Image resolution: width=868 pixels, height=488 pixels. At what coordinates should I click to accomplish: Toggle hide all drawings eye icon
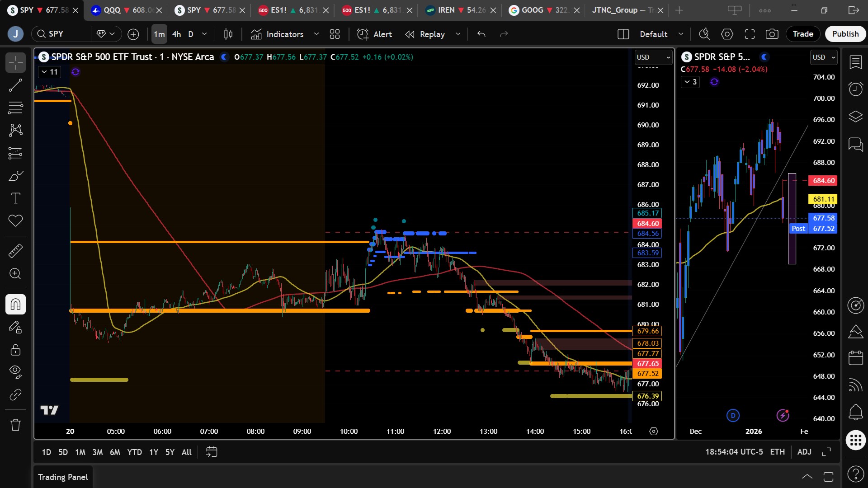click(x=15, y=371)
